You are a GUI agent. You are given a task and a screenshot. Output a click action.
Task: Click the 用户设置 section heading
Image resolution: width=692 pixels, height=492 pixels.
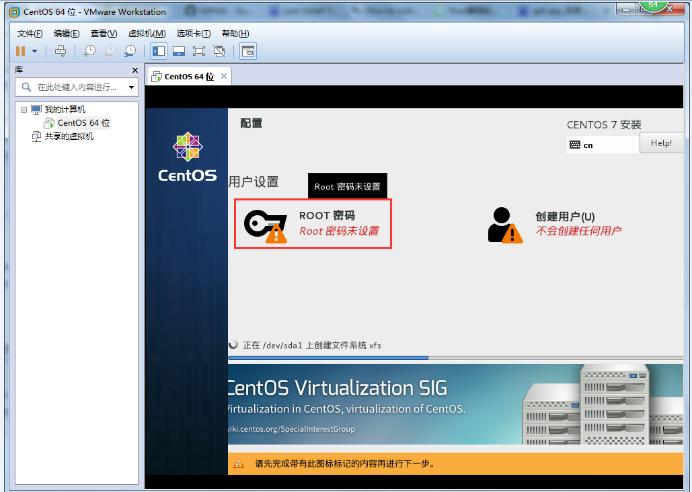[x=253, y=182]
